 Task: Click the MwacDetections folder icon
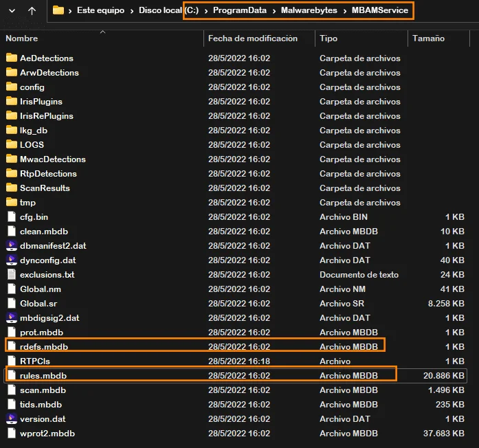click(12, 159)
